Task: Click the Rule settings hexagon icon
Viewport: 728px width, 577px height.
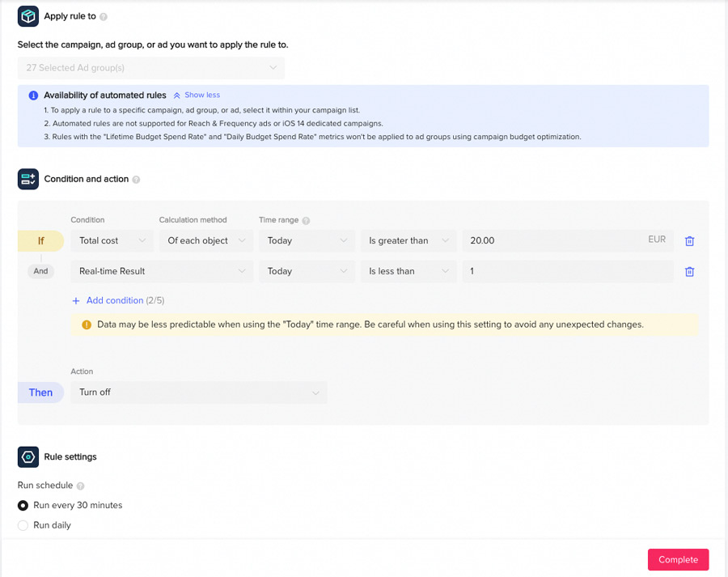Action: pyautogui.click(x=27, y=456)
